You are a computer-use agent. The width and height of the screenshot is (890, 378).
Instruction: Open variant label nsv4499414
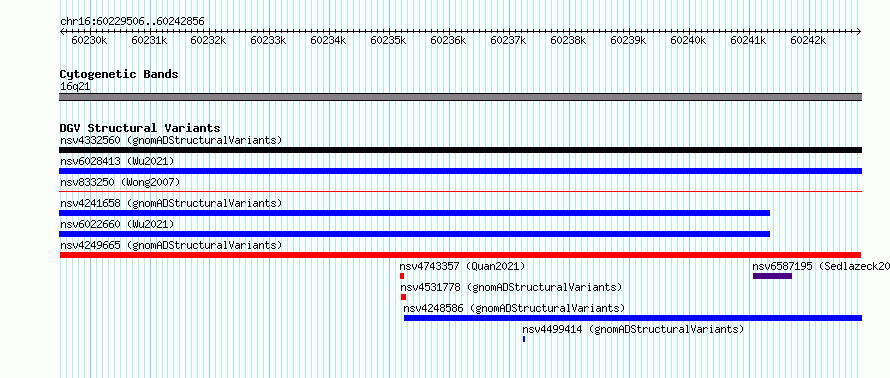(x=633, y=329)
